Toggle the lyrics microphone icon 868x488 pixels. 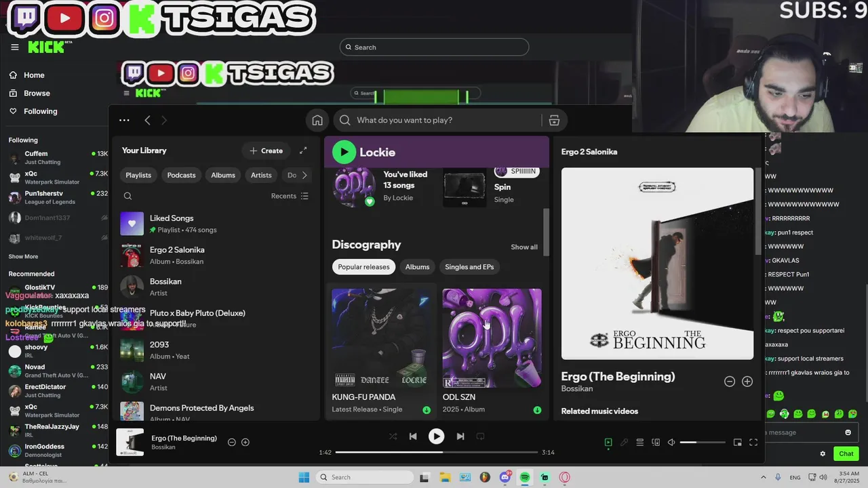[624, 443]
